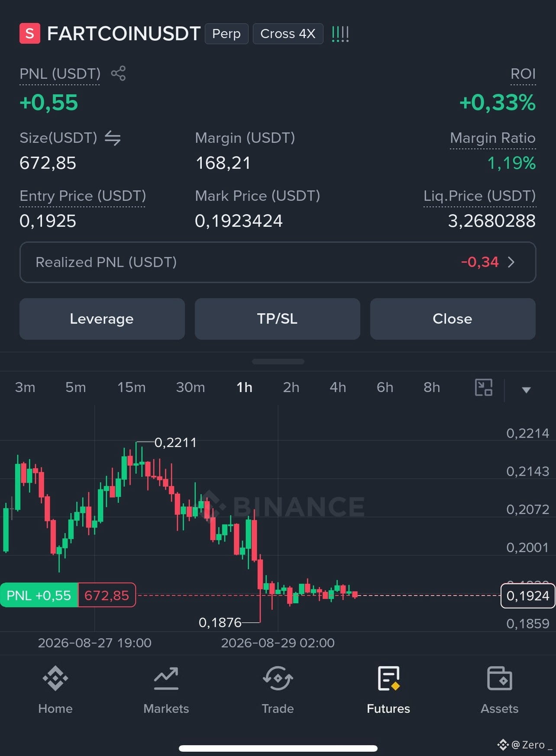The image size is (556, 756).
Task: Tap the 1,19% margin ratio value
Action: pos(511,163)
